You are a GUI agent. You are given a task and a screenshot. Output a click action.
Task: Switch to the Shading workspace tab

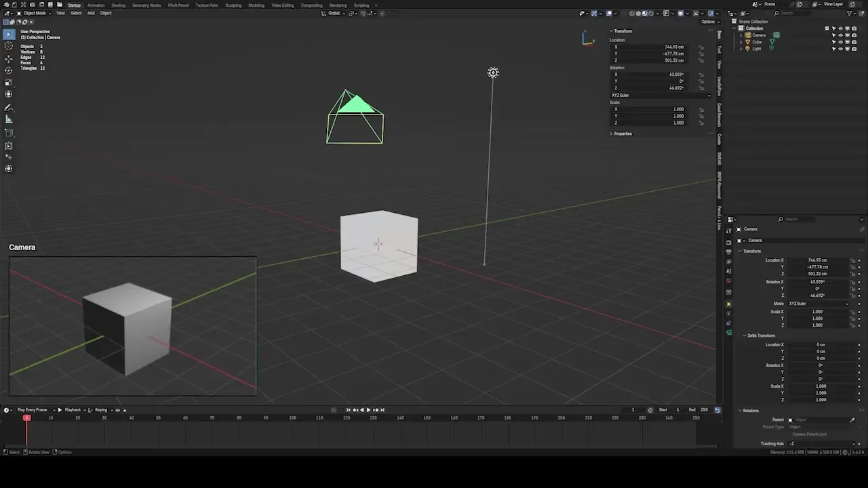click(118, 5)
